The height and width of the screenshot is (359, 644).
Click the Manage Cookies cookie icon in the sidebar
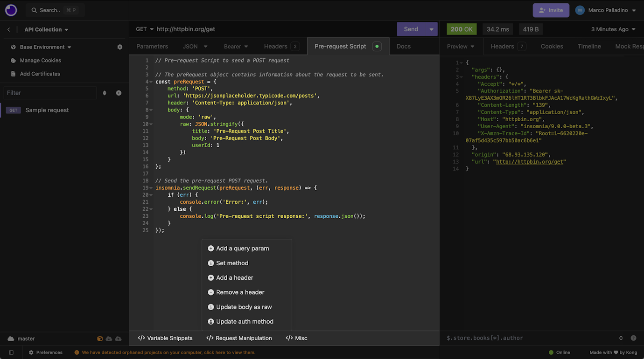pos(14,60)
